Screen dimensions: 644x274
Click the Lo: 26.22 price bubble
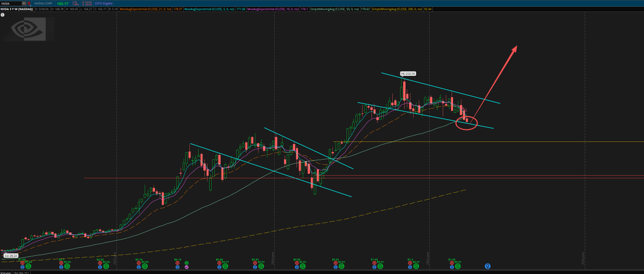pos(11,256)
